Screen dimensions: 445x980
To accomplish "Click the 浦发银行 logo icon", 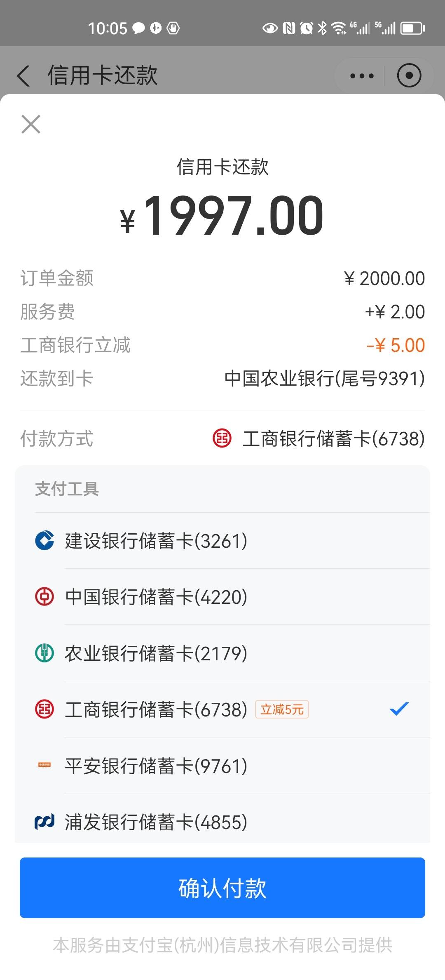I will click(x=44, y=822).
